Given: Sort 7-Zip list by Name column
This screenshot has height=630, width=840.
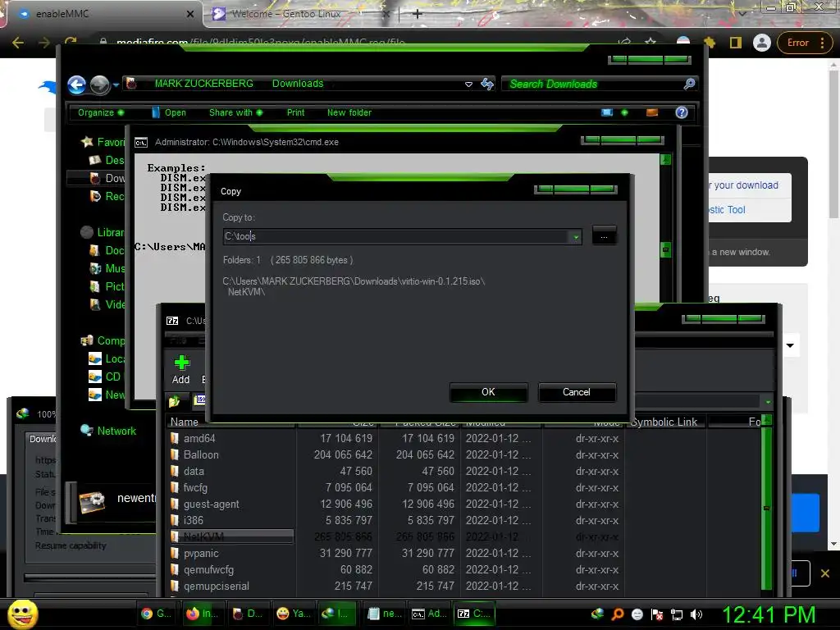Looking at the screenshot, I should [x=185, y=422].
